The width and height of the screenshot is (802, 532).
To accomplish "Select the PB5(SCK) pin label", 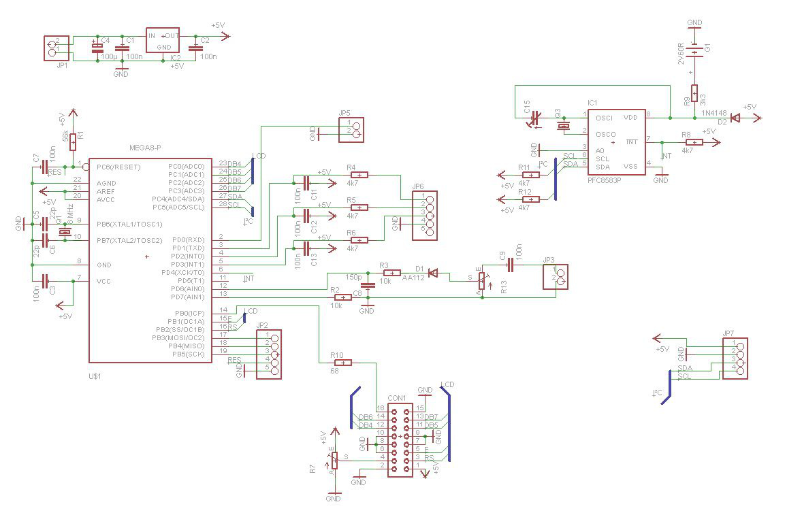I will pyautogui.click(x=188, y=354).
